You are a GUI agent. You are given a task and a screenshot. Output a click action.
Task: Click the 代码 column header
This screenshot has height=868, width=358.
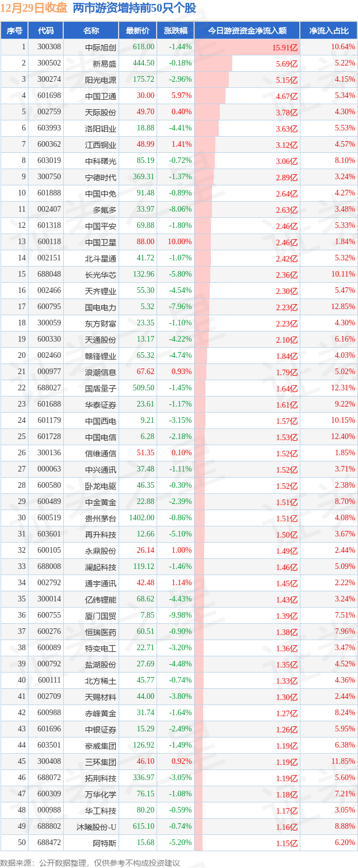pos(46,30)
